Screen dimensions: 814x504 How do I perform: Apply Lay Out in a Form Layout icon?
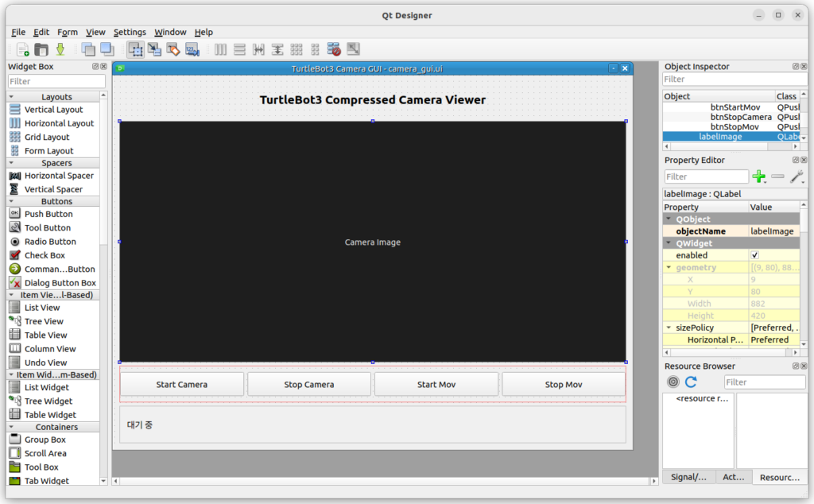point(315,49)
